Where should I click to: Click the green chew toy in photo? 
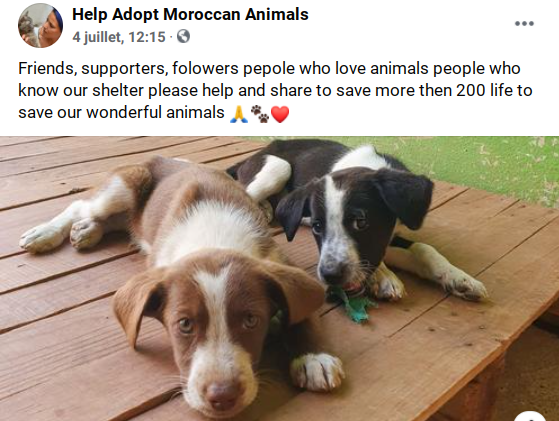(x=351, y=303)
